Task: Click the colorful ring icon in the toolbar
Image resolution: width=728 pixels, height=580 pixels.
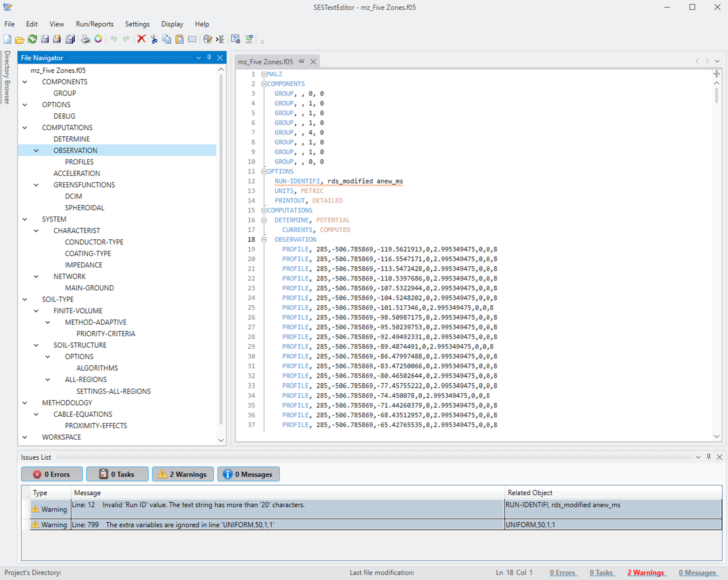Action: [x=98, y=39]
